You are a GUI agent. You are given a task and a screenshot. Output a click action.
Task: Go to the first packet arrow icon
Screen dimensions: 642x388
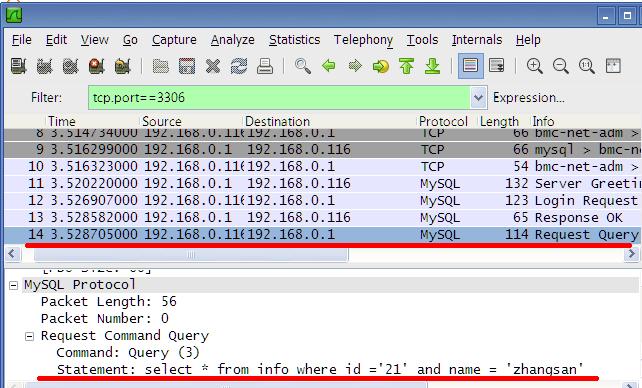(406, 65)
